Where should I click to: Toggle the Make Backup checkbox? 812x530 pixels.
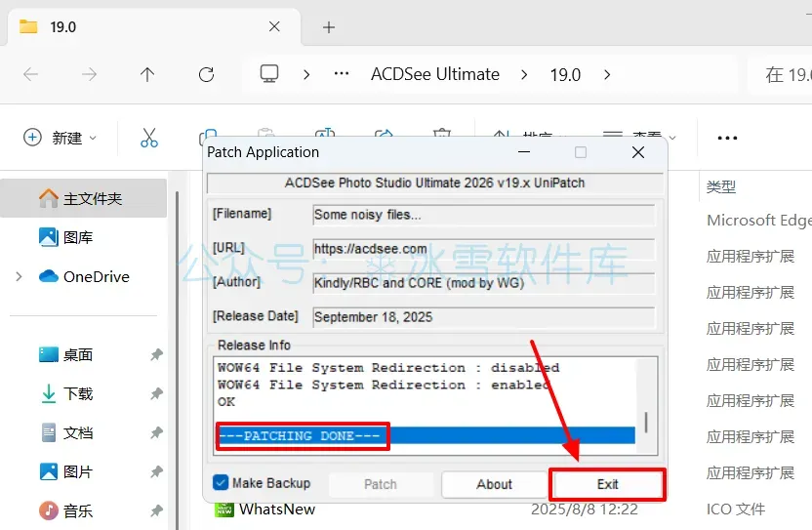(x=221, y=483)
